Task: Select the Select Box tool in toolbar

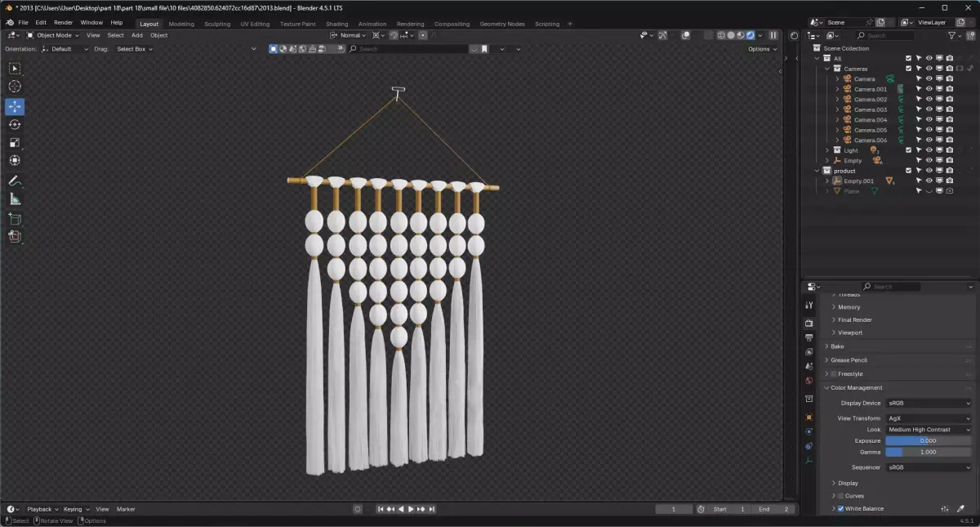Action: [15, 69]
